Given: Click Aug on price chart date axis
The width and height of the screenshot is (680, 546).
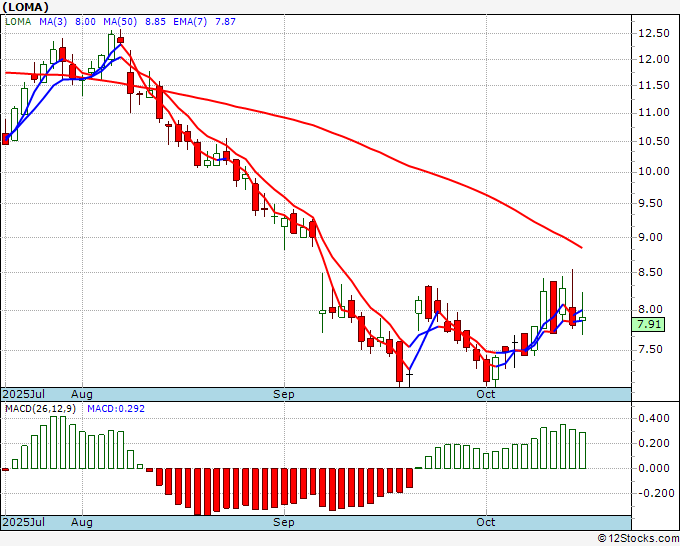Looking at the screenshot, I should pos(82,394).
